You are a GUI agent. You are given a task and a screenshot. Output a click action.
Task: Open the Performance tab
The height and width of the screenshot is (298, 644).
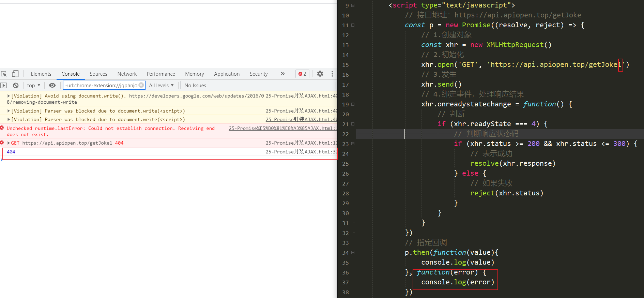(161, 74)
